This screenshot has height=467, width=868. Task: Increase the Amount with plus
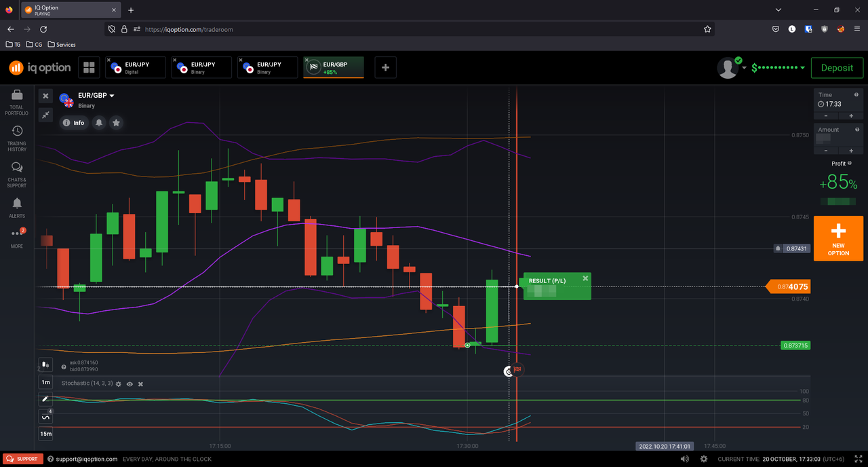(850, 151)
